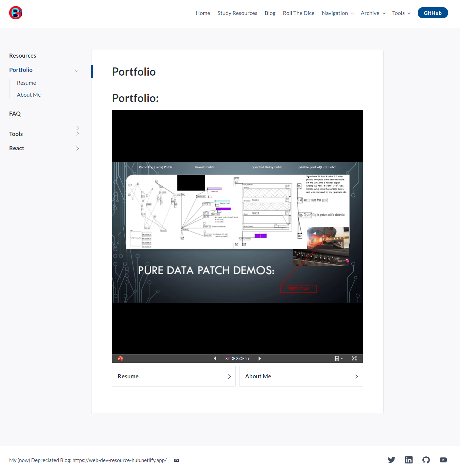Click the deprecated blog footer text

point(88,460)
